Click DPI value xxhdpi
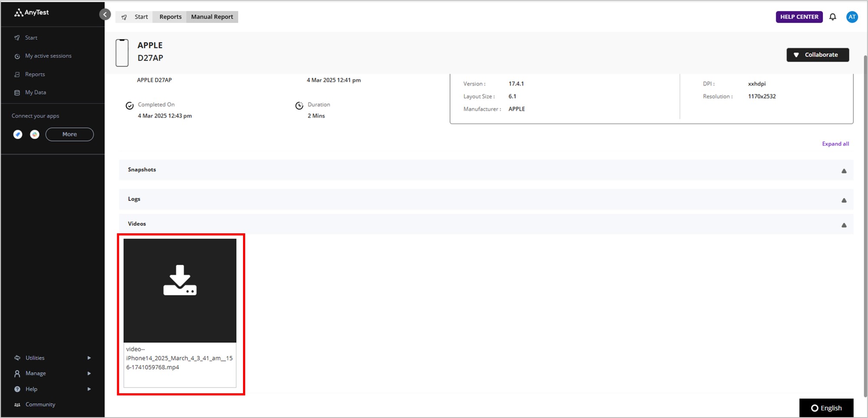868x418 pixels. 757,84
